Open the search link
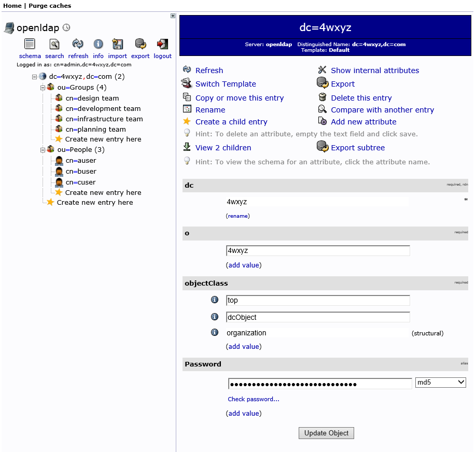This screenshot has height=452, width=476. pyautogui.click(x=54, y=56)
